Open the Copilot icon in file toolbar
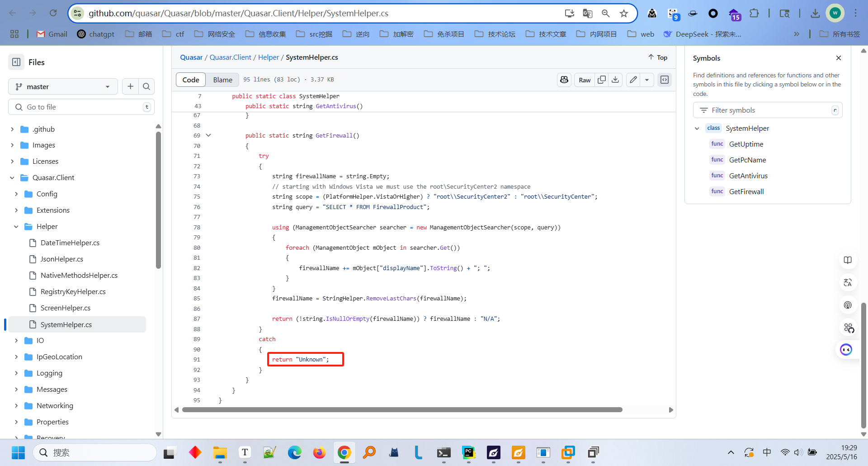This screenshot has height=466, width=868. click(x=564, y=80)
